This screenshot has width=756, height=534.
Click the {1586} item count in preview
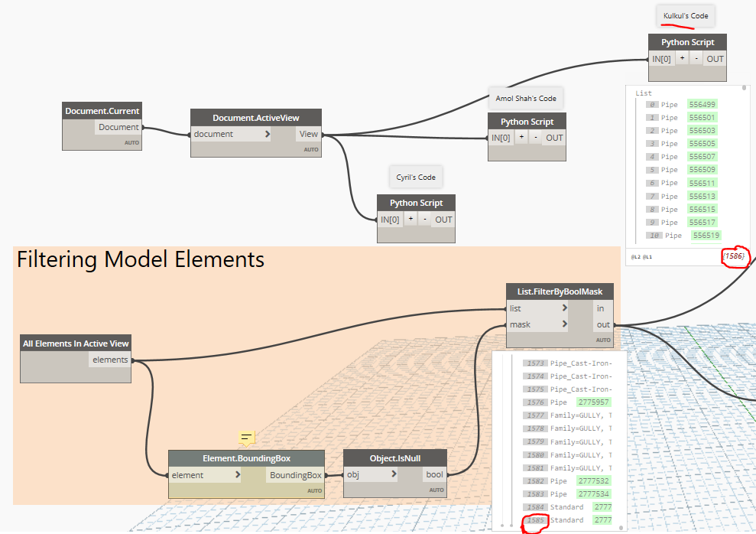click(734, 256)
